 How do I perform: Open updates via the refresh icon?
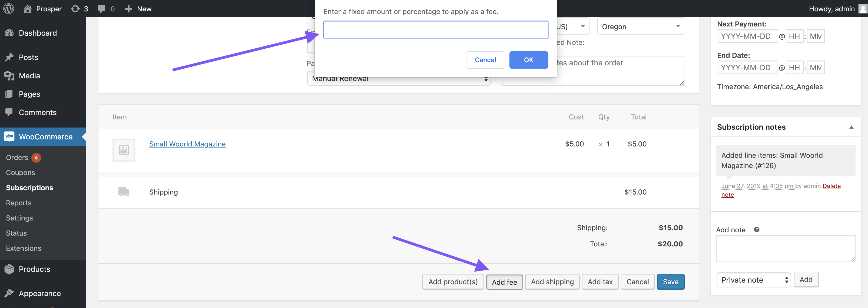75,8
